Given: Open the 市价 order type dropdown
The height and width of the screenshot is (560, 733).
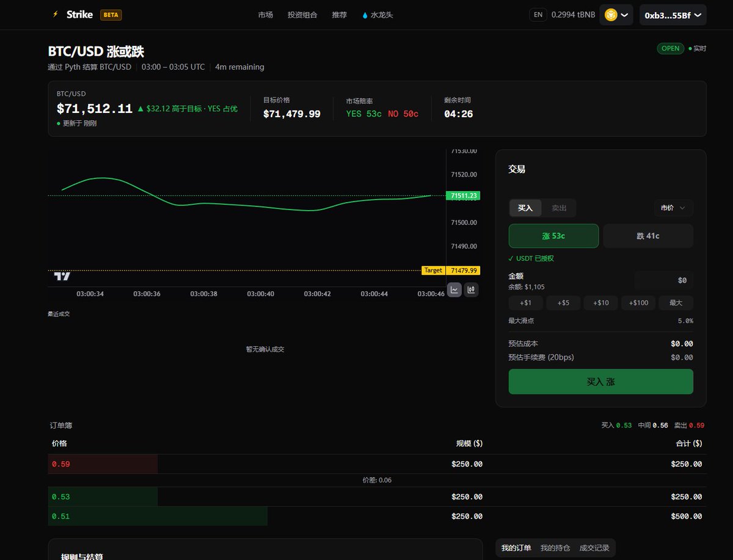Looking at the screenshot, I should point(673,208).
